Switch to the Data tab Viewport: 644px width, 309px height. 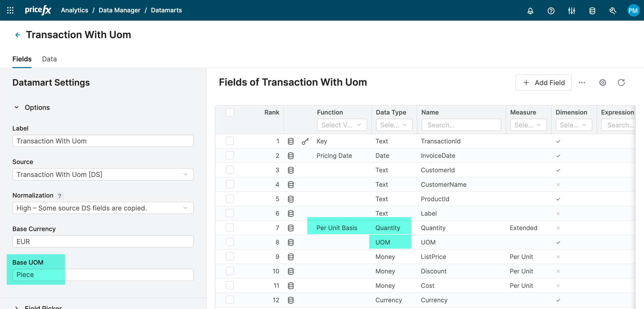point(49,59)
